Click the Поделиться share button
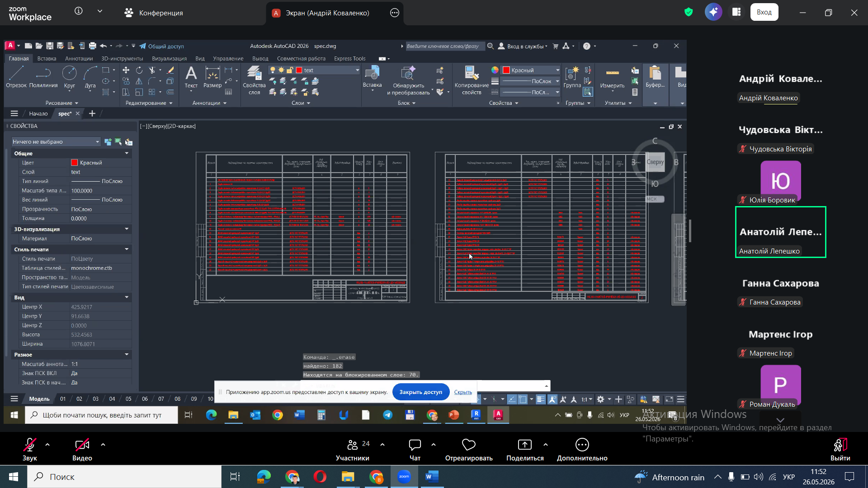The height and width of the screenshot is (488, 868). [525, 450]
